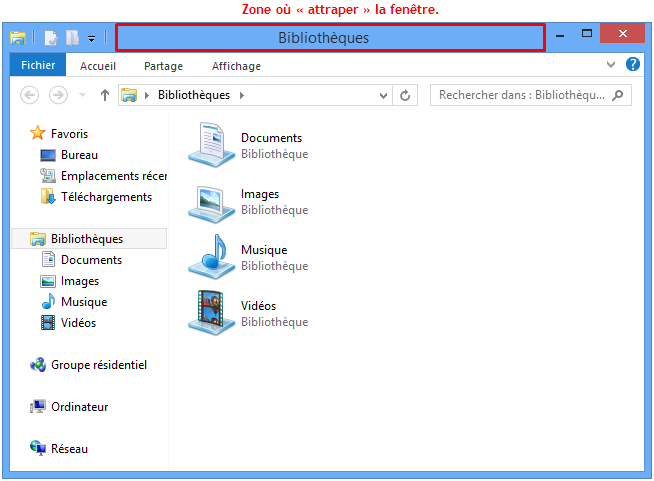Click the Documents library name in main pane
The height and width of the screenshot is (481, 654).
coord(272,138)
